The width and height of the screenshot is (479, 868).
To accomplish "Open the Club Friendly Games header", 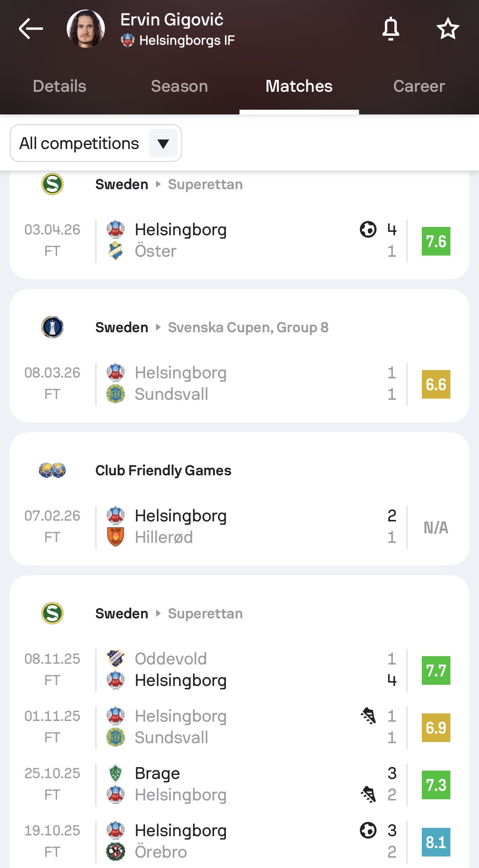I will pyautogui.click(x=163, y=471).
